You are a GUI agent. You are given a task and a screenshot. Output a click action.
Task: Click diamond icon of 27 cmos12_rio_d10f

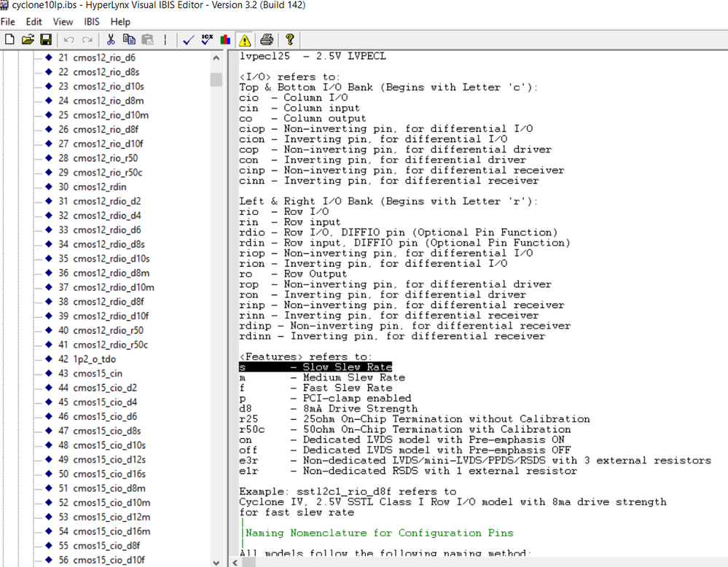[x=49, y=144]
